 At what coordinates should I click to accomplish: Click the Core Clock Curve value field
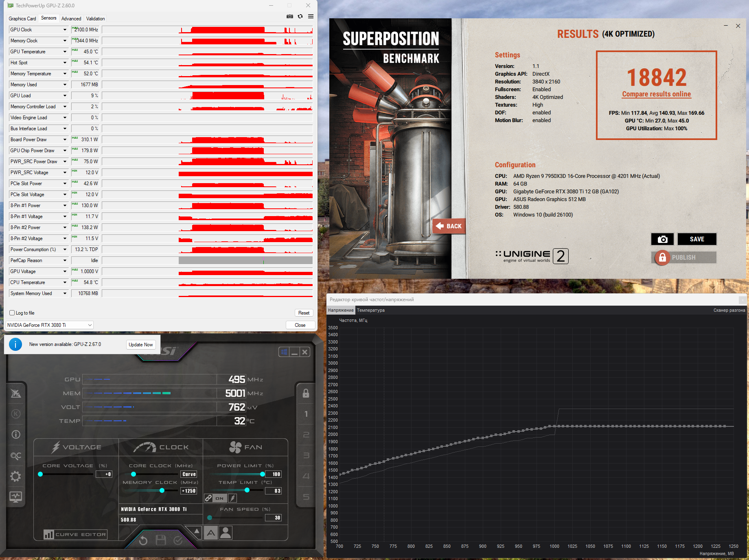click(189, 474)
